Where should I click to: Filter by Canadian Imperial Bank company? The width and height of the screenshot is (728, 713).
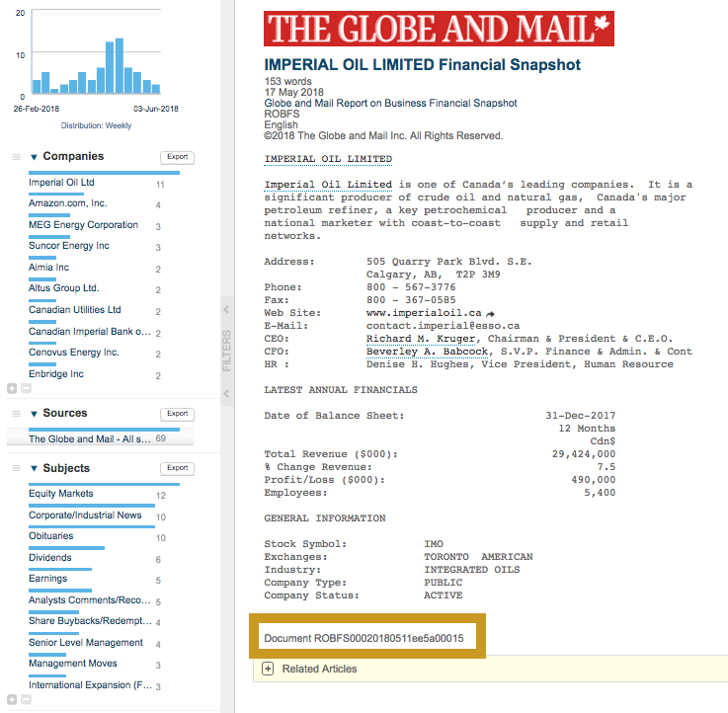(x=90, y=332)
